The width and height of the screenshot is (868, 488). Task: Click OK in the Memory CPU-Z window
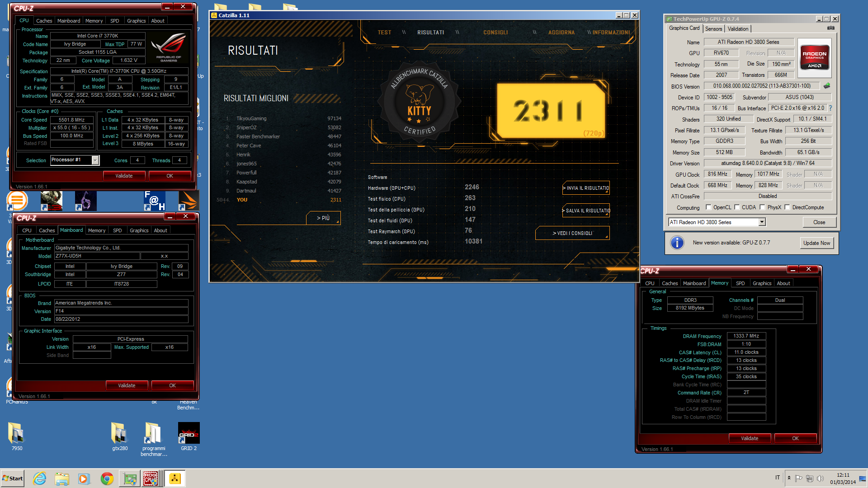tap(795, 438)
